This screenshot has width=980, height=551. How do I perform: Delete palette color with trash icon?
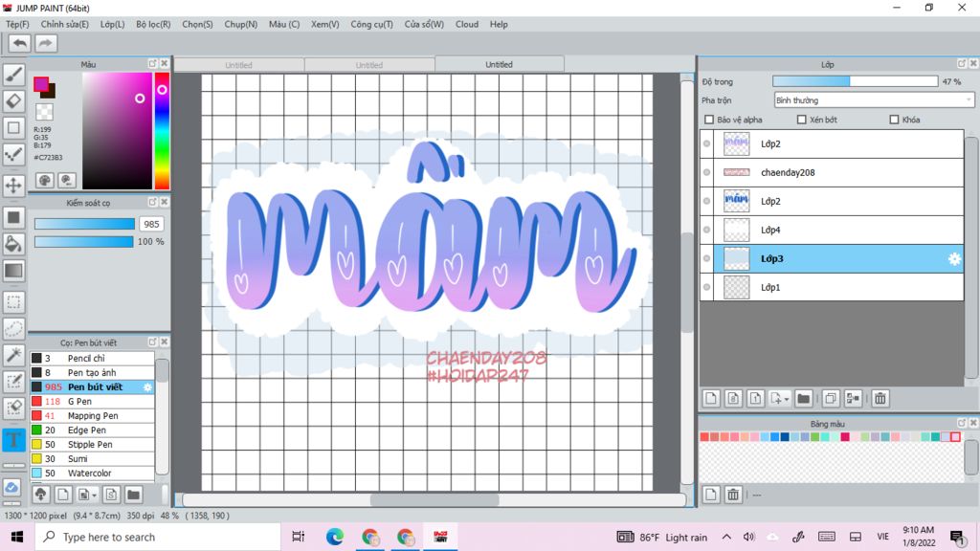coord(732,495)
